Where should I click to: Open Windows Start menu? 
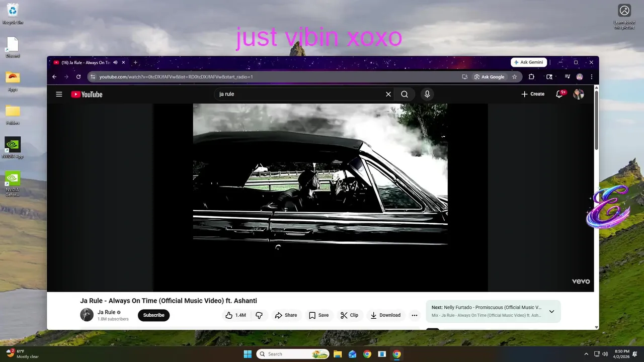tap(248, 354)
